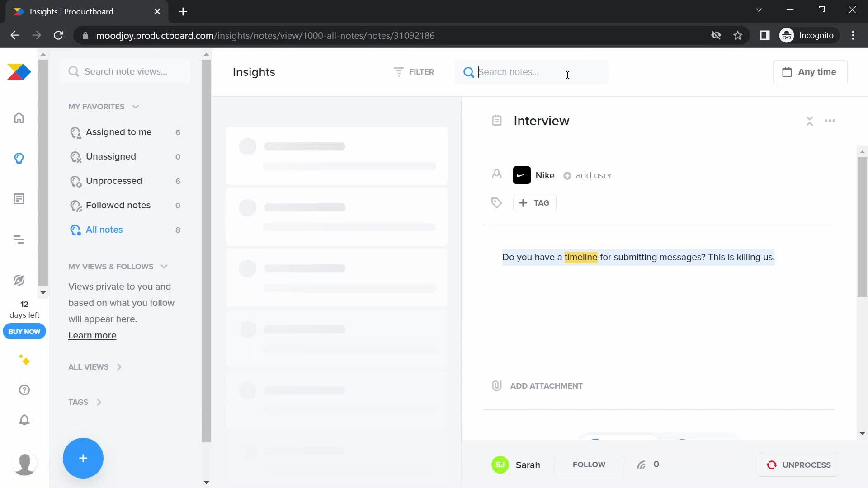Toggle the FOLLOW button on note
868x488 pixels.
[590, 465]
